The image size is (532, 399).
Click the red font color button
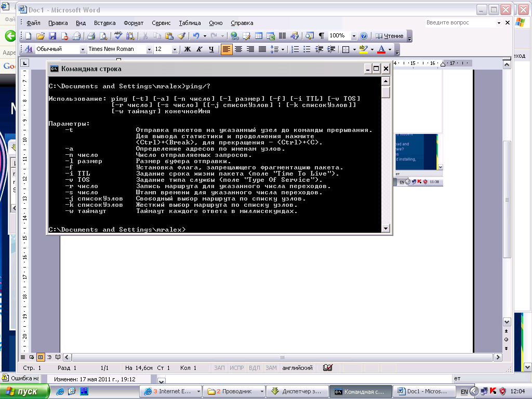pos(381,49)
